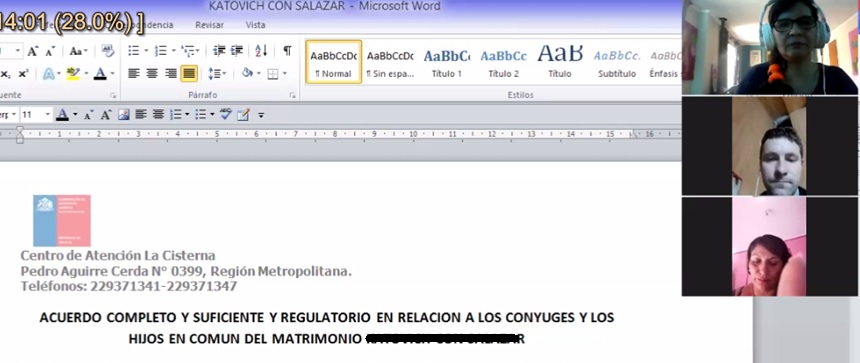
Task: Click the Grow Font icon in the ribbon
Action: 32,51
